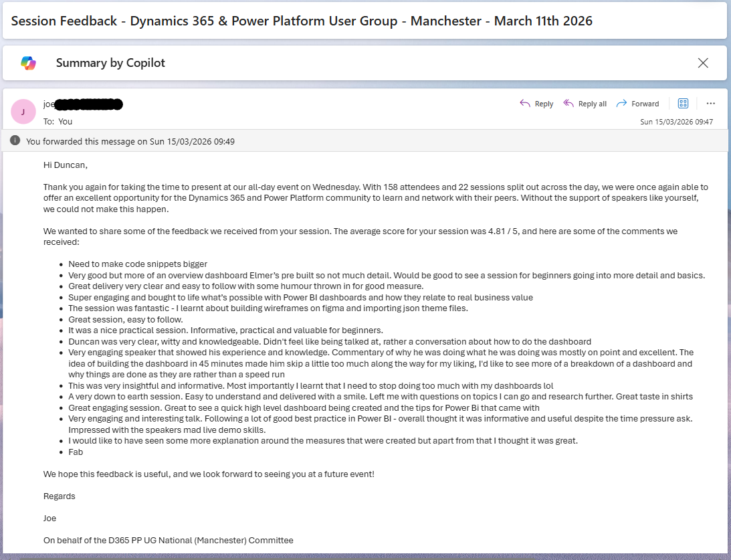Click the comment 'Great delivery very clear'
Image resolution: width=731 pixels, height=560 pixels.
[x=245, y=286]
